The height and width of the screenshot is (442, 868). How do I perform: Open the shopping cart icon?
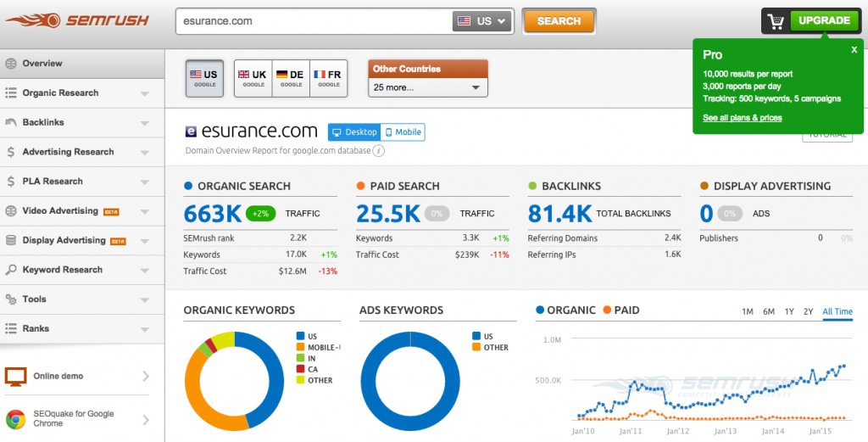coord(776,21)
